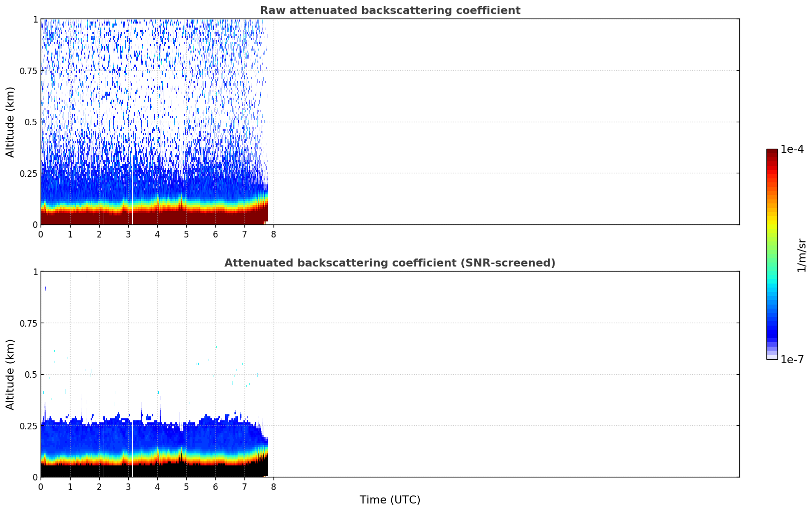
Task: Click "Altitude (km)" label of the SNR-screened plot
Action: click(x=11, y=374)
